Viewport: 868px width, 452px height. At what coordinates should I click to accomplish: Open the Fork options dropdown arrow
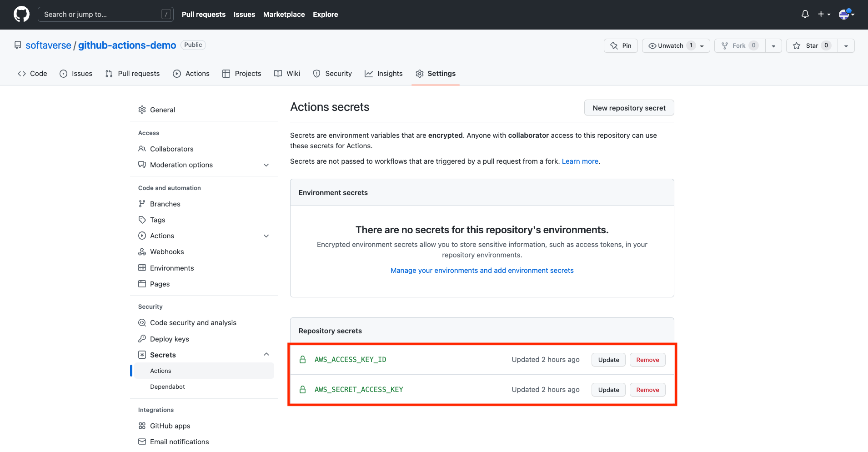(x=773, y=45)
